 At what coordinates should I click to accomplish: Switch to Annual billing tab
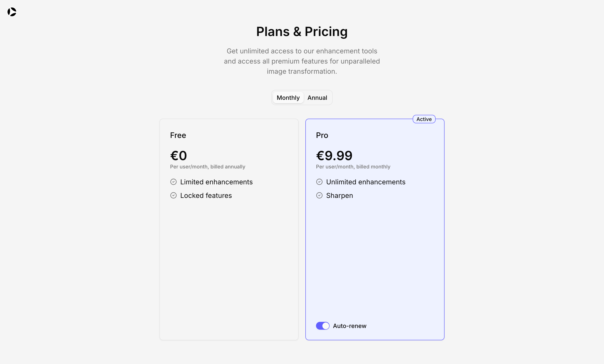(317, 98)
